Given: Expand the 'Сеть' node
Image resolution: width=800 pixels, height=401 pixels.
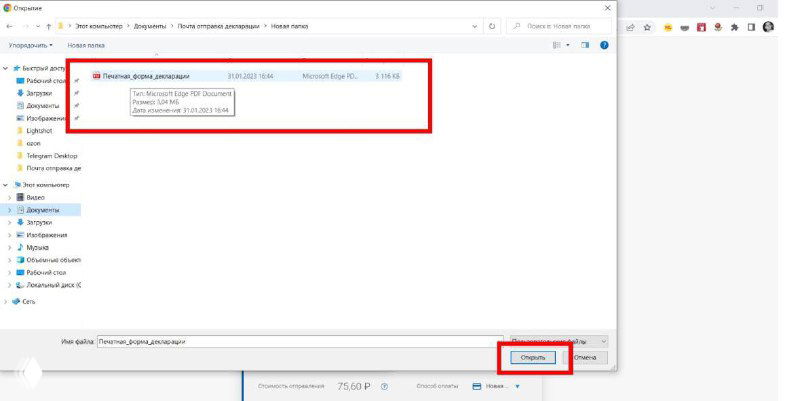Looking at the screenshot, I should coord(6,302).
